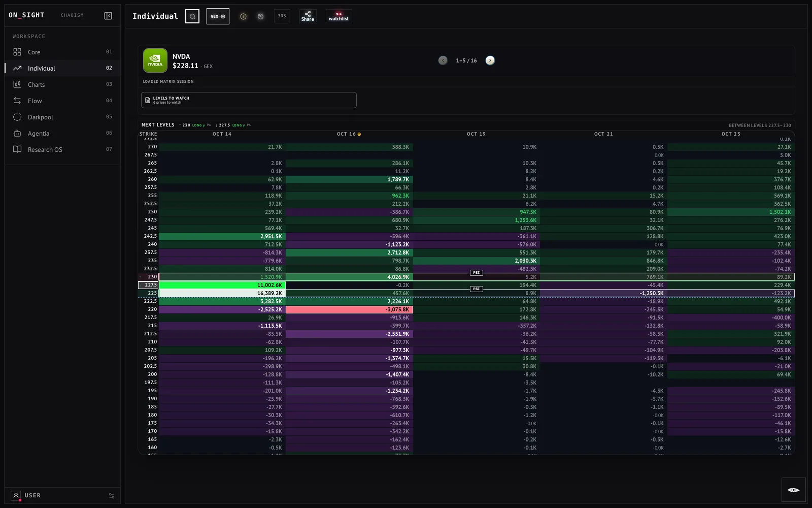Open Flow workspace item

62,101
